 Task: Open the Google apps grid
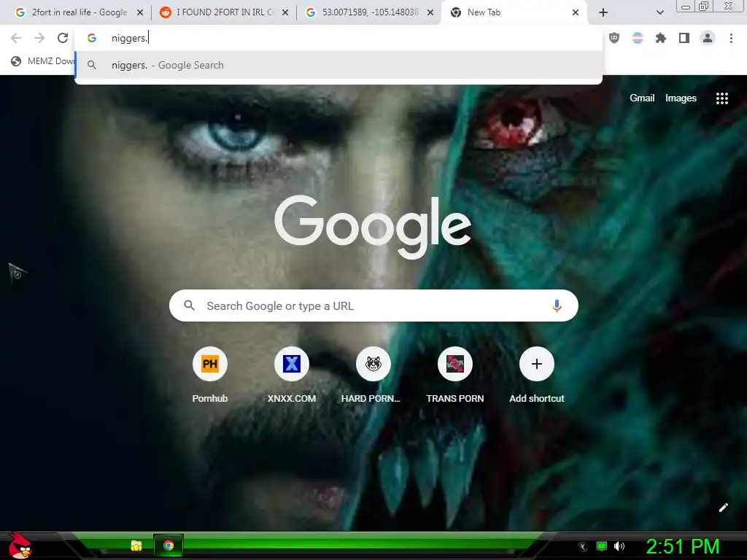(x=721, y=98)
